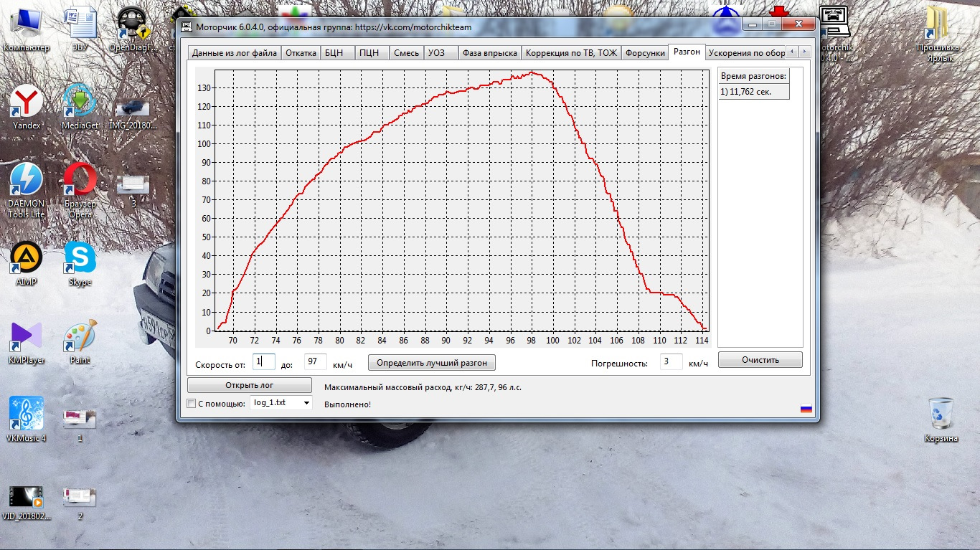Launch the KMPlayer shortcut
The image size is (980, 550).
tap(27, 341)
